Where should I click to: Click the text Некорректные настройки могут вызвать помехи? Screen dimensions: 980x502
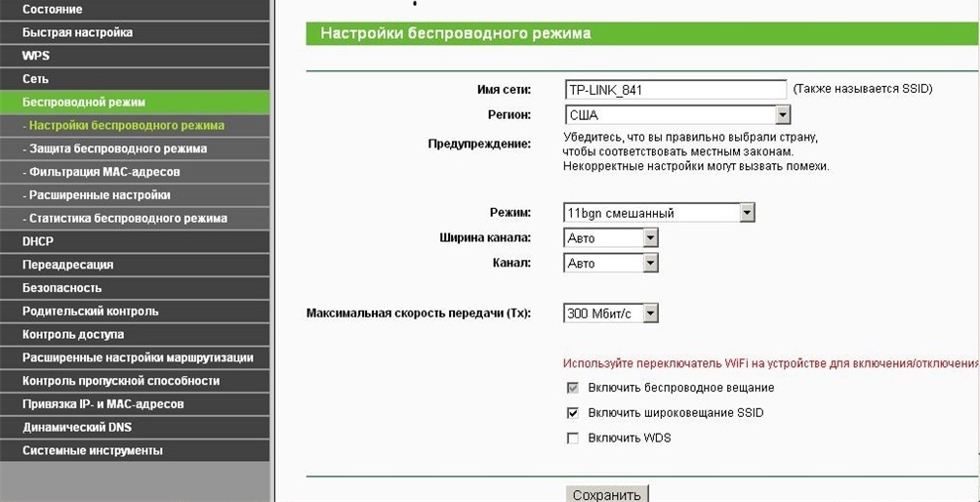point(696,166)
